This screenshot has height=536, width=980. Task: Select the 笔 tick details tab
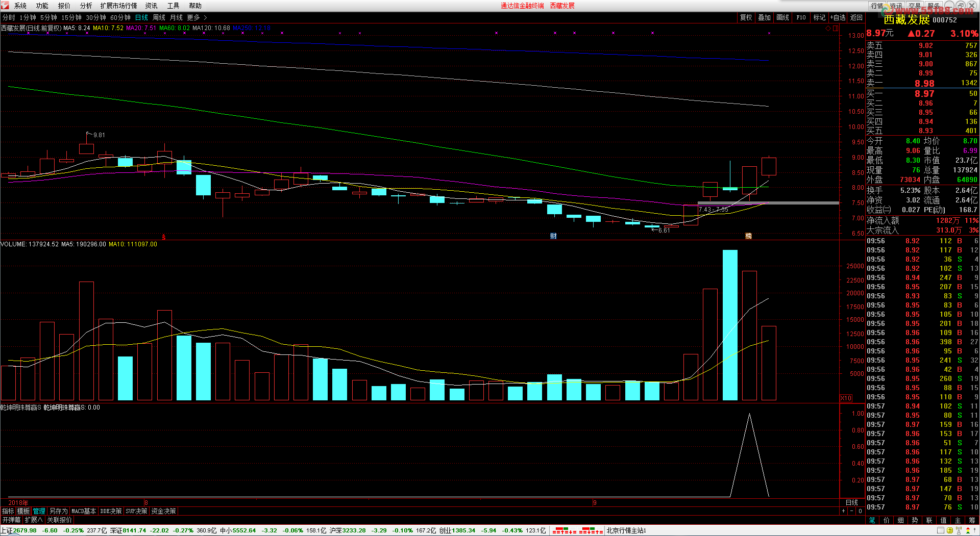pyautogui.click(x=872, y=520)
